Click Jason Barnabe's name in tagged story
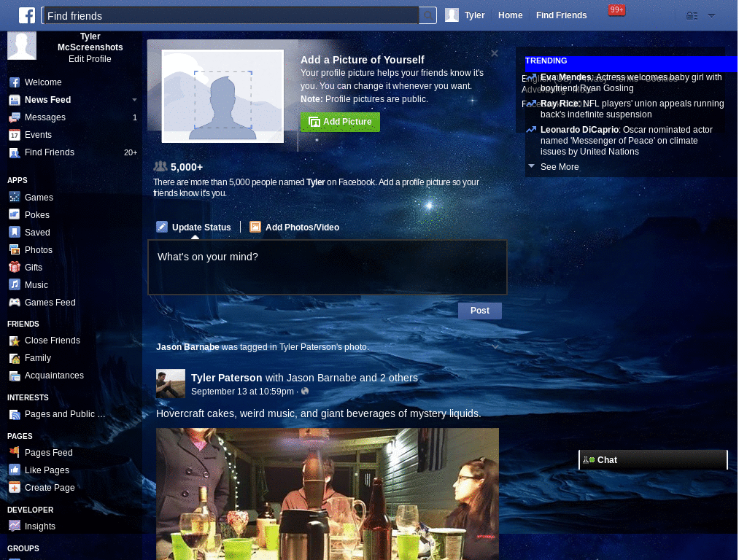The height and width of the screenshot is (560, 747). pos(187,347)
